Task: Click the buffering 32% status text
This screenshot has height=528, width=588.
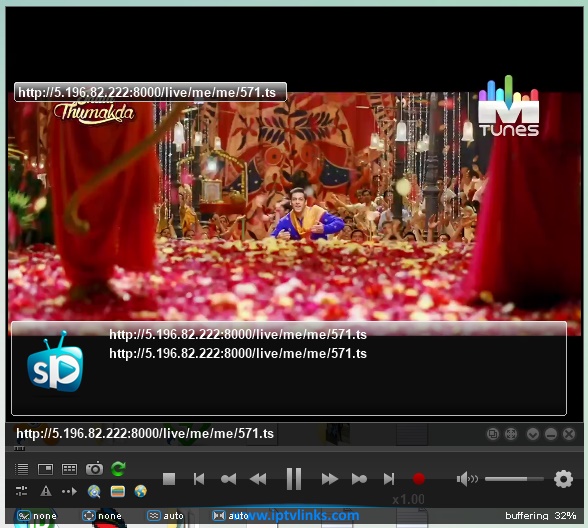Action: click(540, 516)
